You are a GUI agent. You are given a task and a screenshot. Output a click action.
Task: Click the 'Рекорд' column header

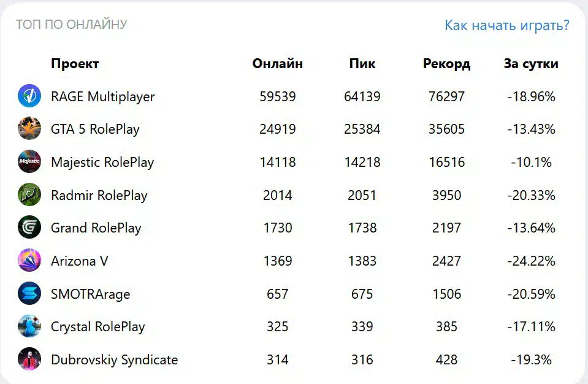(x=446, y=64)
